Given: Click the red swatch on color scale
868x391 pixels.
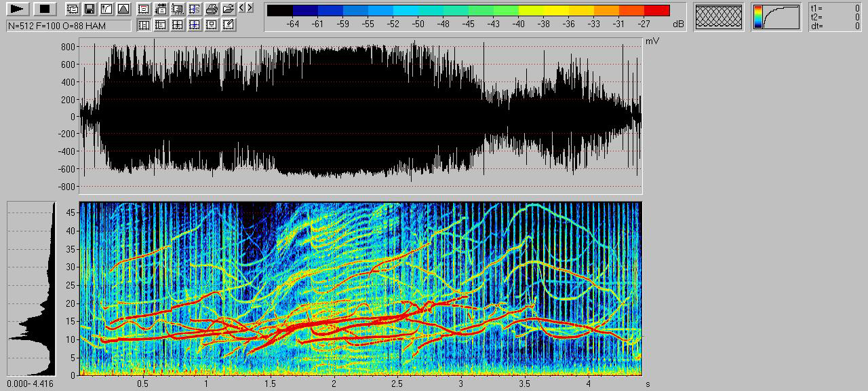Looking at the screenshot, I should pos(656,10).
